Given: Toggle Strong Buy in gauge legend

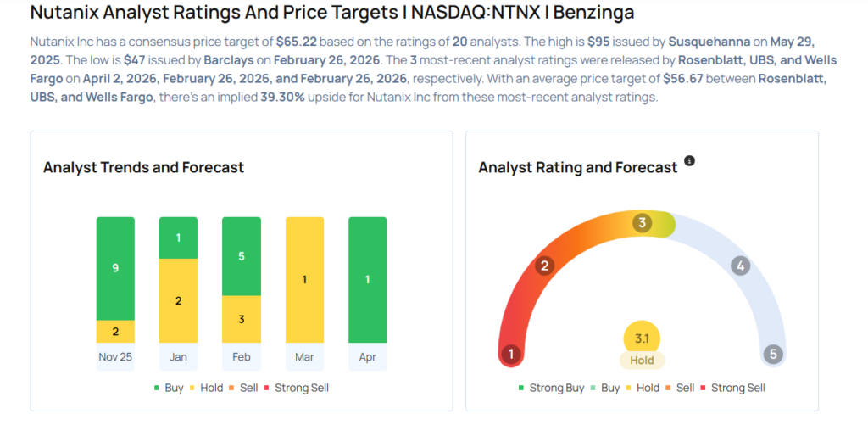Looking at the screenshot, I should coord(551,388).
